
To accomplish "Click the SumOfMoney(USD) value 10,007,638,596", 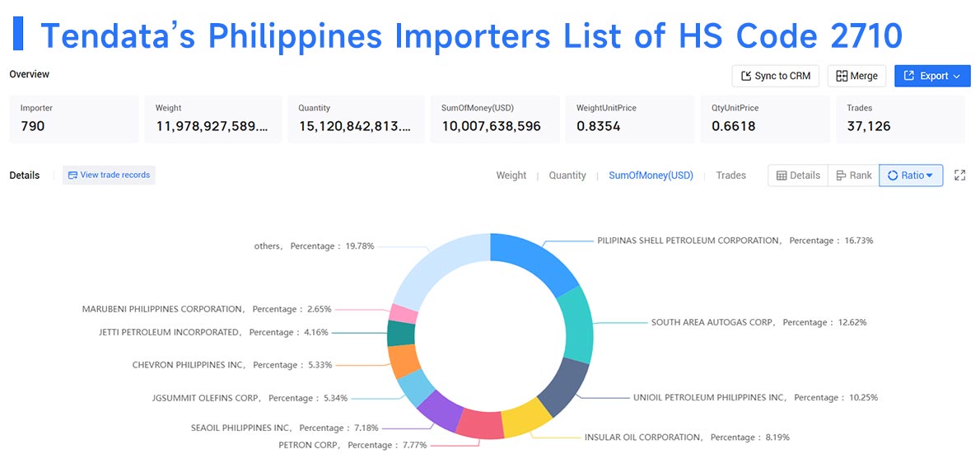I will coord(491,126).
